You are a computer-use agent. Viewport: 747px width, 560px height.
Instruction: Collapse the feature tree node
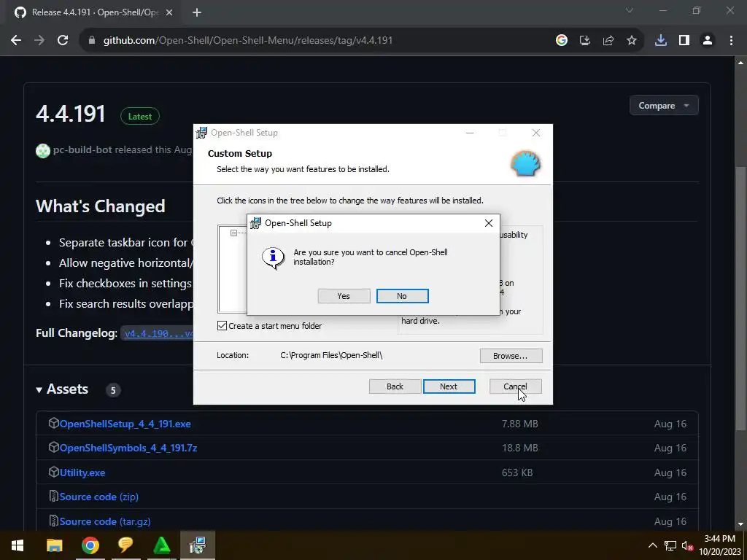point(233,233)
